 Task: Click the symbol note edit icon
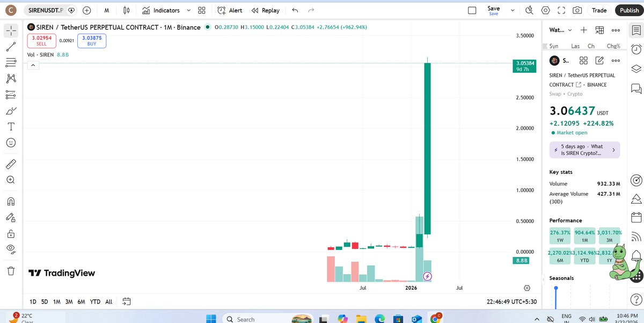(599, 61)
